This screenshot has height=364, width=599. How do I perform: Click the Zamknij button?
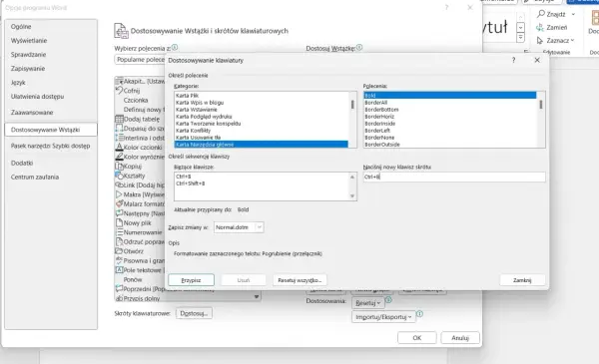coord(522,280)
